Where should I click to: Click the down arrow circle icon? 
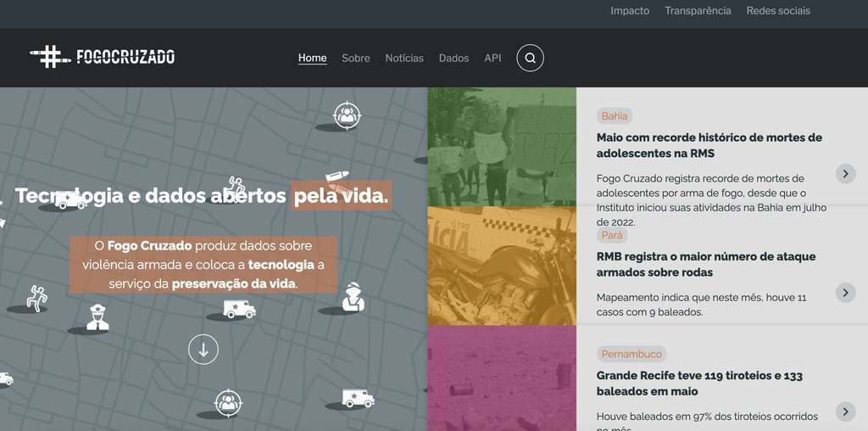point(203,350)
